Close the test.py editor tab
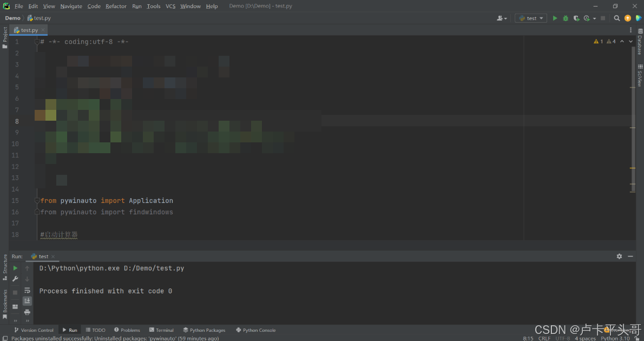 43,30
